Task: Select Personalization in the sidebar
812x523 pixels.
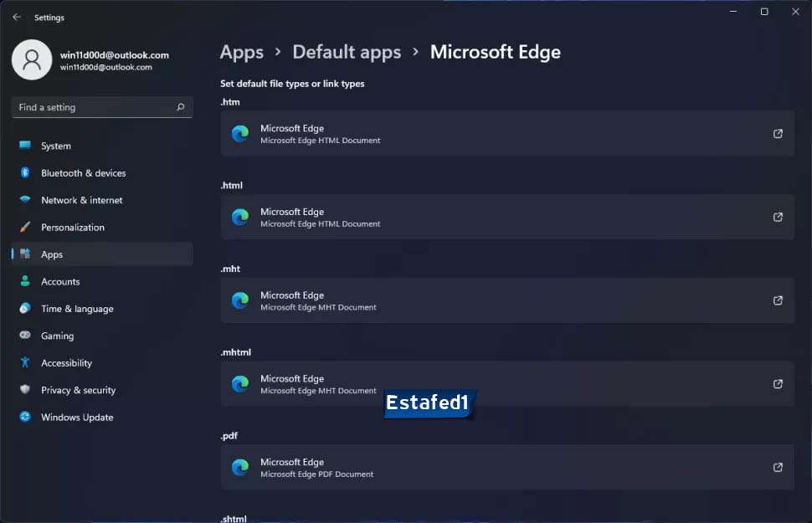Action: tap(73, 228)
